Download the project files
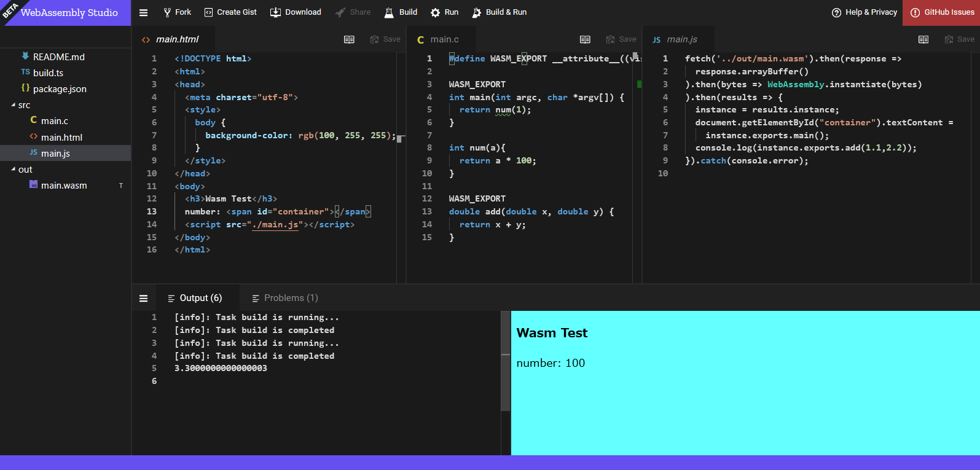This screenshot has height=470, width=980. [296, 12]
